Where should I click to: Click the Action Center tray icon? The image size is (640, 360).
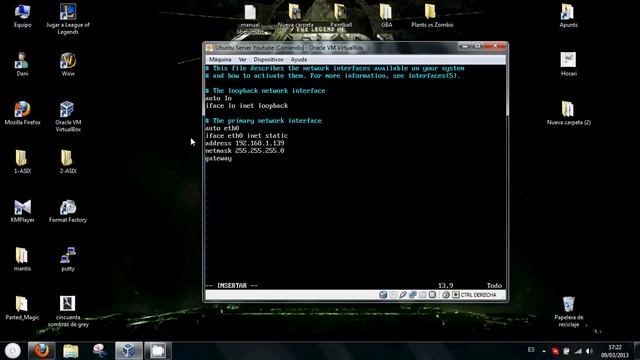[566, 351]
